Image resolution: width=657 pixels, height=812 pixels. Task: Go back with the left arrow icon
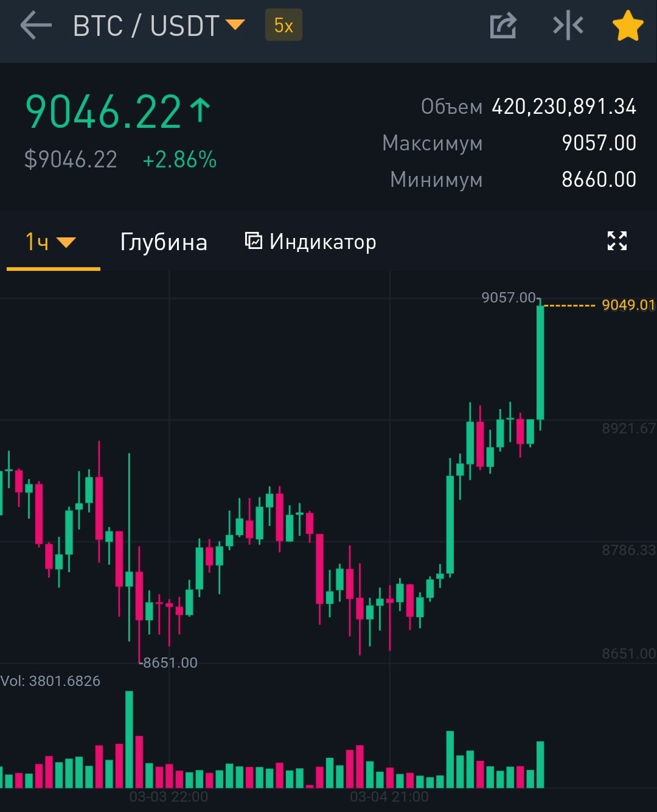pyautogui.click(x=35, y=26)
